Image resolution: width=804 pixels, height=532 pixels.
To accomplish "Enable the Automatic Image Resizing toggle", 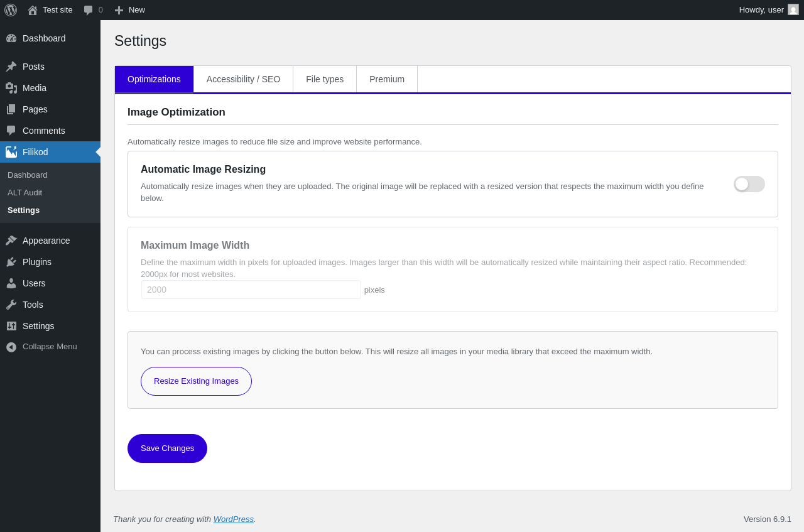I will pos(749,184).
